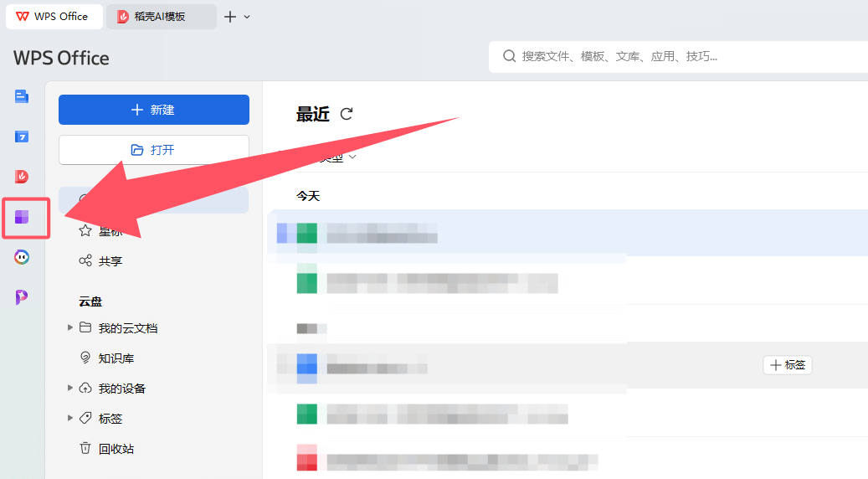The image size is (868, 479).
Task: Open the Writer documents icon in sidebar
Action: click(x=22, y=97)
